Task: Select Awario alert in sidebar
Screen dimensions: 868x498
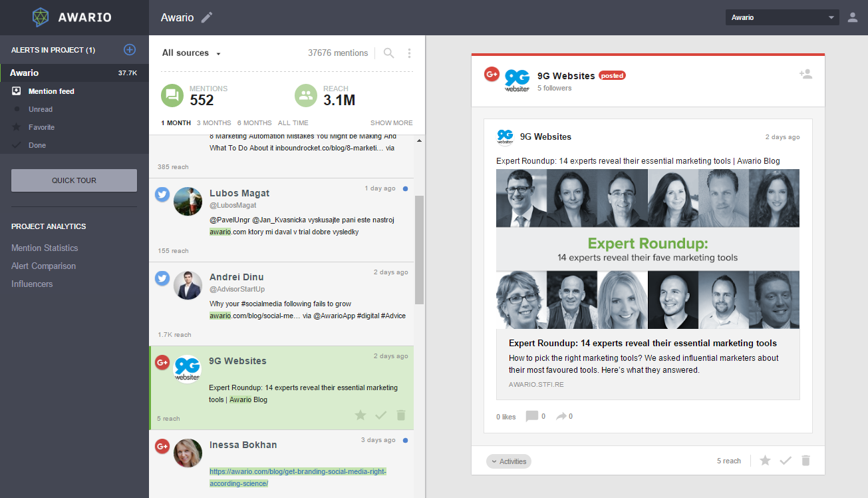Action: tap(74, 73)
